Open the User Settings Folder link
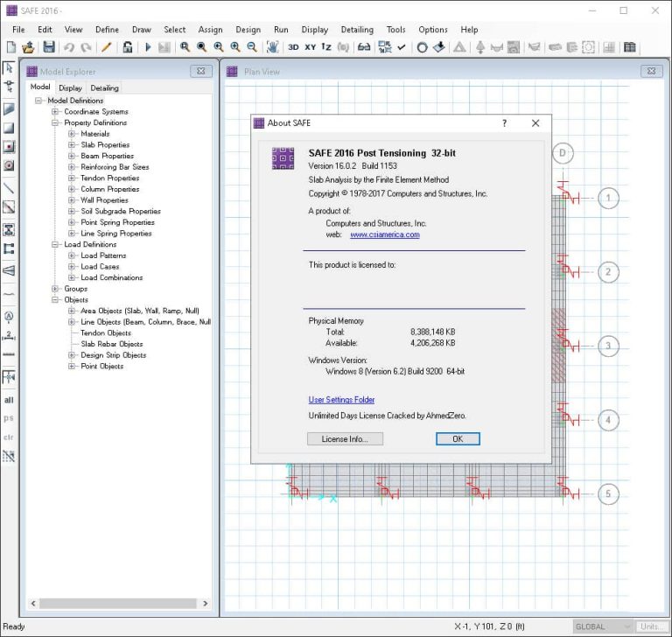The image size is (672, 637). [341, 400]
